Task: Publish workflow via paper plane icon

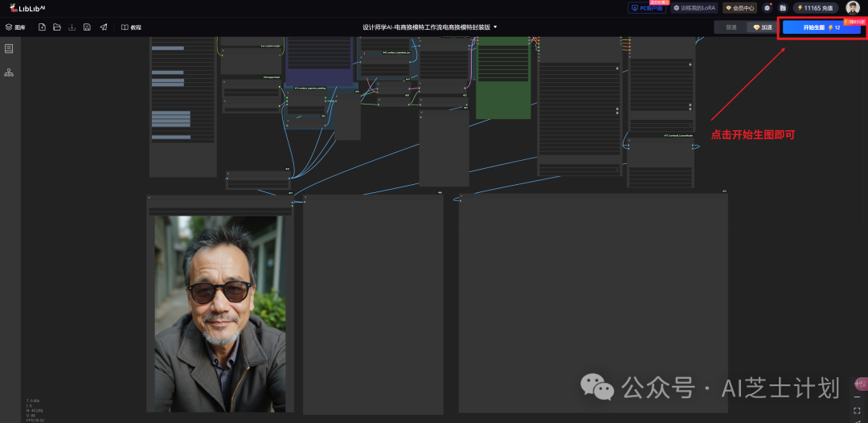Action: (104, 27)
